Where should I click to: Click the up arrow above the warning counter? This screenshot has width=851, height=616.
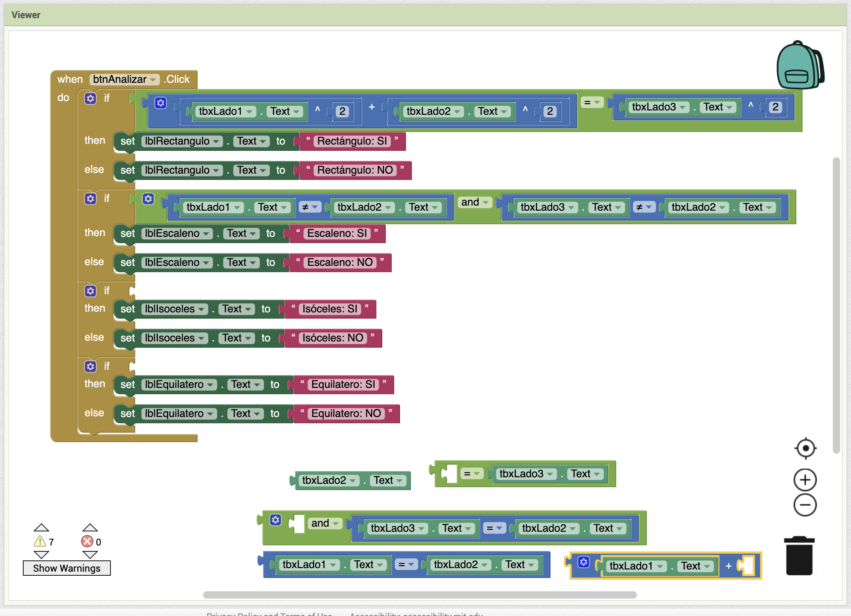click(x=41, y=527)
